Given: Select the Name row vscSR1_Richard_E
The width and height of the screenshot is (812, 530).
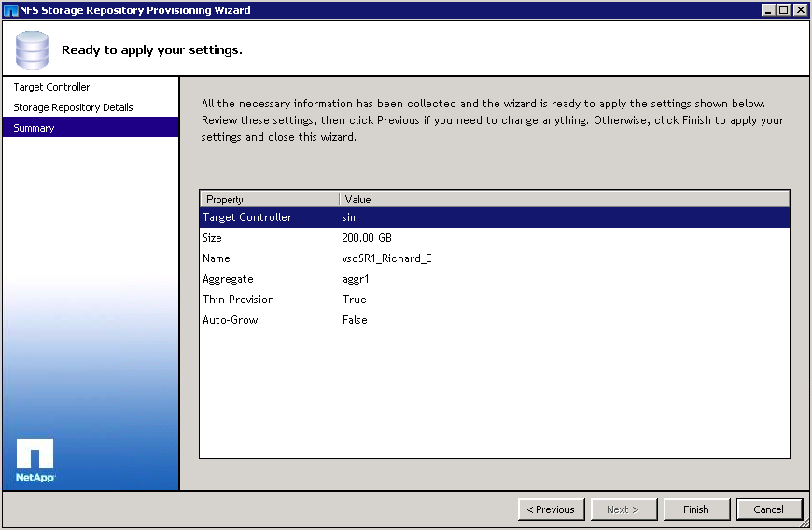Looking at the screenshot, I should [494, 258].
